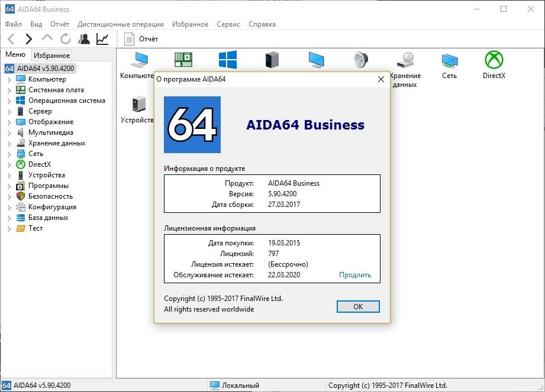
Task: Switch to the Избранное sidebar tab
Action: click(51, 55)
